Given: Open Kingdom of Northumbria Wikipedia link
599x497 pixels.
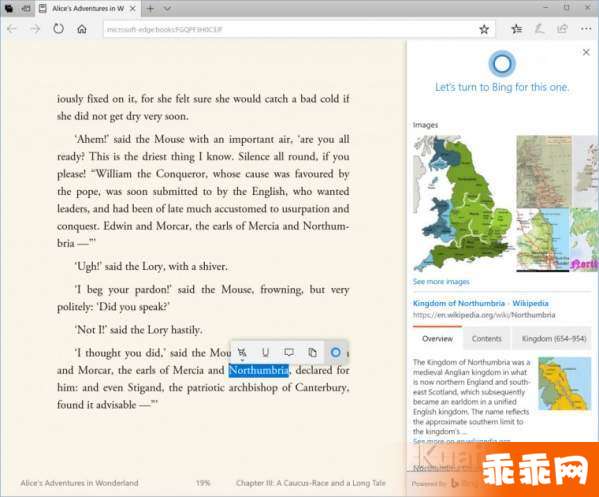Looking at the screenshot, I should (x=481, y=303).
